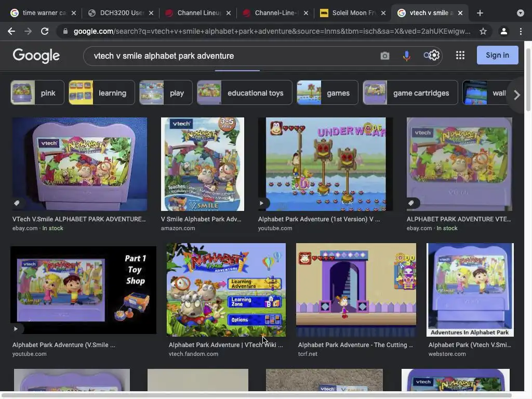Click play icon on Toy Shop thumbnail

(x=16, y=328)
